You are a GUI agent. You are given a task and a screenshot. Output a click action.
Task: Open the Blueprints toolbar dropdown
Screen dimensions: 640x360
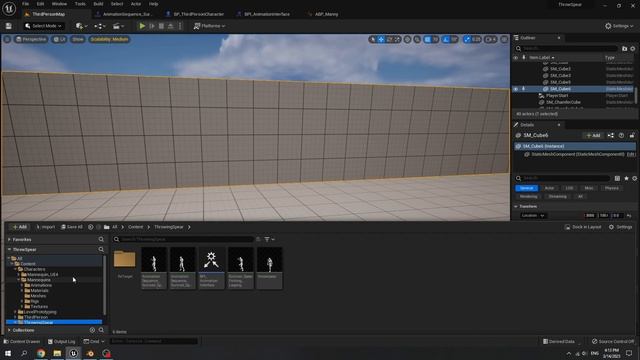[x=100, y=26]
